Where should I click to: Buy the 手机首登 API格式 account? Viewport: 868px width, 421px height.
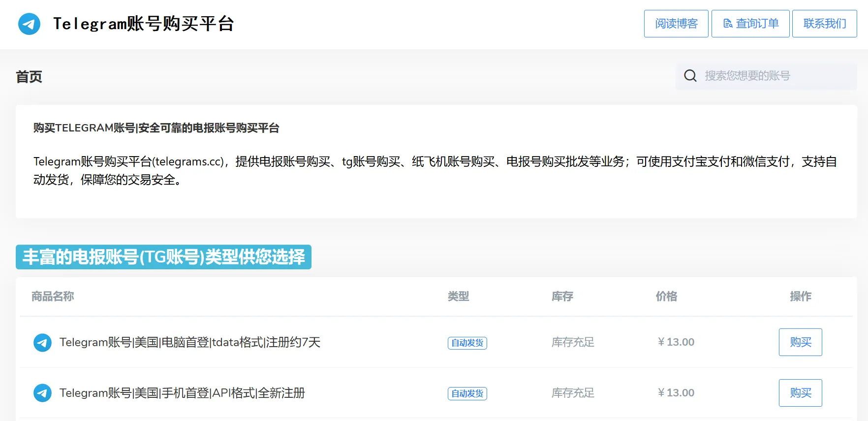click(800, 393)
